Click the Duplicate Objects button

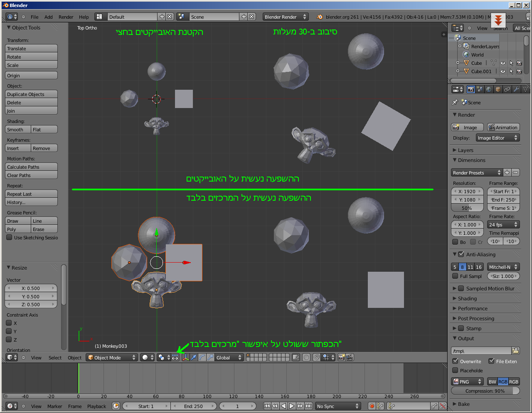coord(32,94)
